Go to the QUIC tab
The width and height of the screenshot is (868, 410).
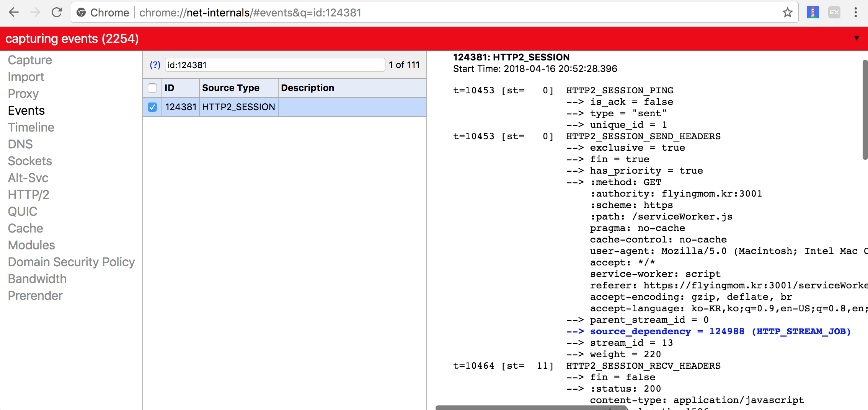(23, 212)
